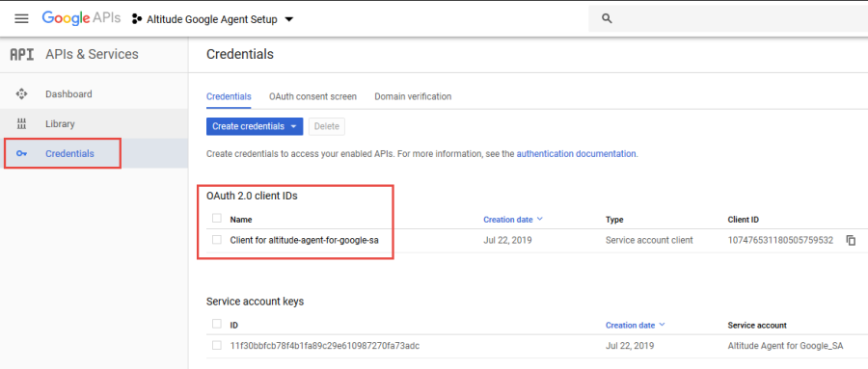Click the project hexagon icon beside Altitude

(136, 19)
